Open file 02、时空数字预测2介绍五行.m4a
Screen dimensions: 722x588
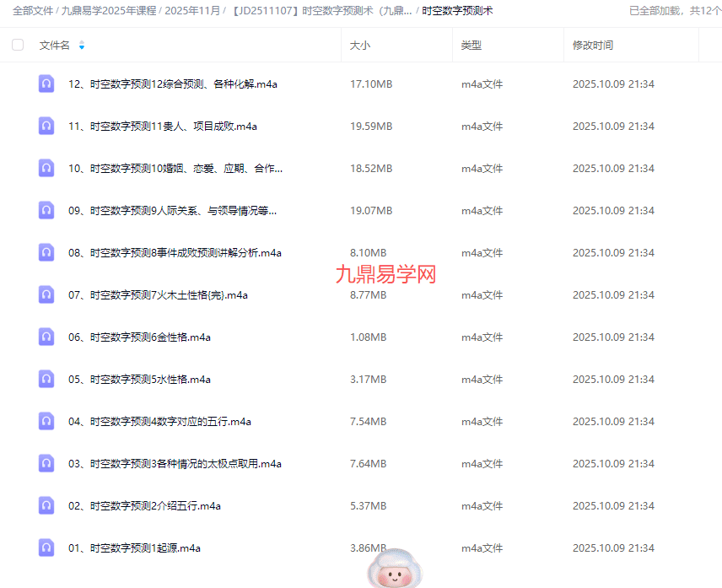(x=144, y=505)
